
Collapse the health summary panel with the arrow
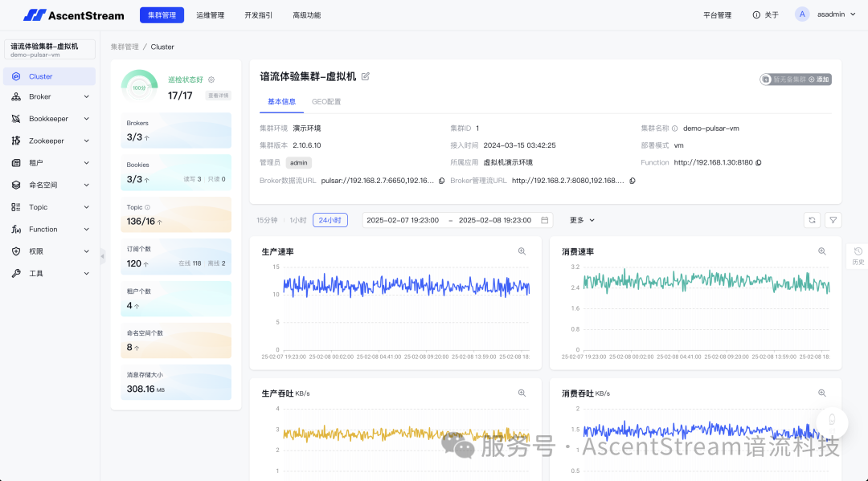click(101, 258)
